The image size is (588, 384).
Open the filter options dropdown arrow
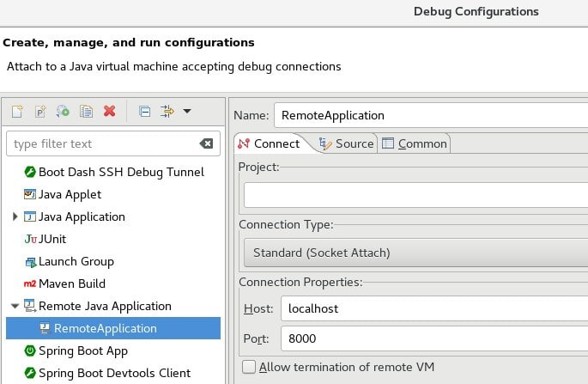click(187, 111)
